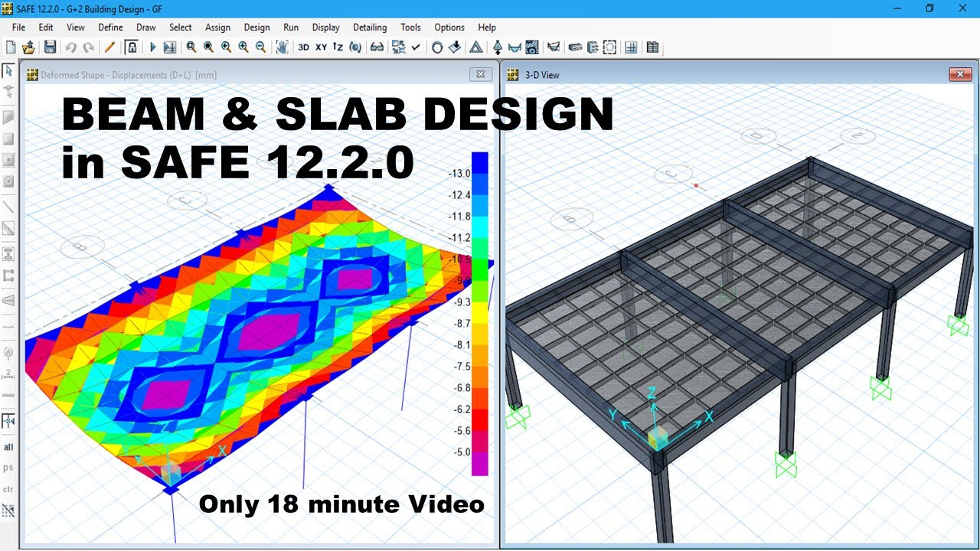980x551 pixels.
Task: Click the Show Reaction Forces icon
Action: (498, 47)
